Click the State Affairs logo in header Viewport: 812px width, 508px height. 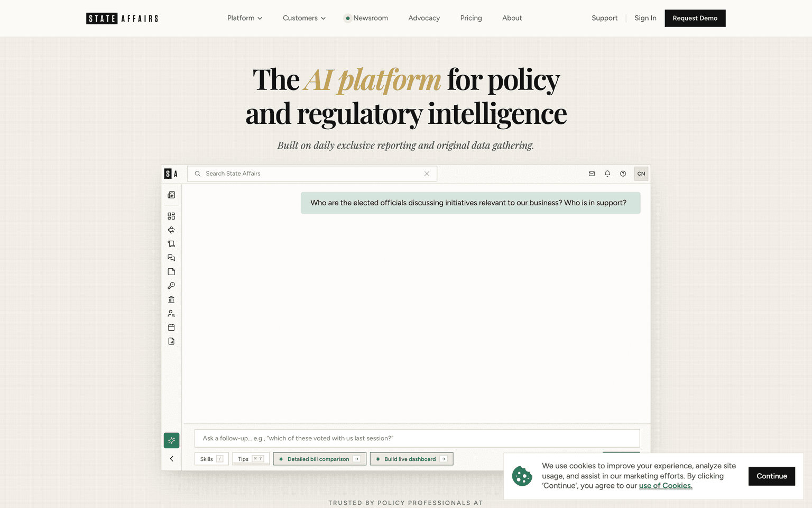click(x=122, y=19)
